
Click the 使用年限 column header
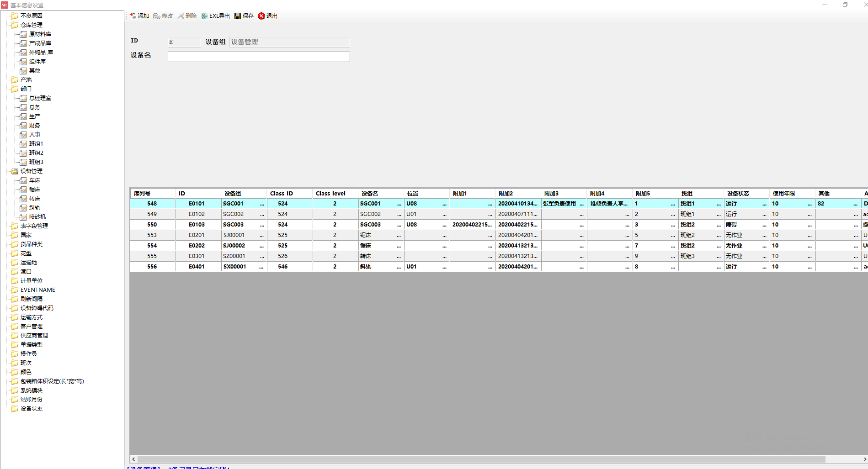pyautogui.click(x=793, y=194)
